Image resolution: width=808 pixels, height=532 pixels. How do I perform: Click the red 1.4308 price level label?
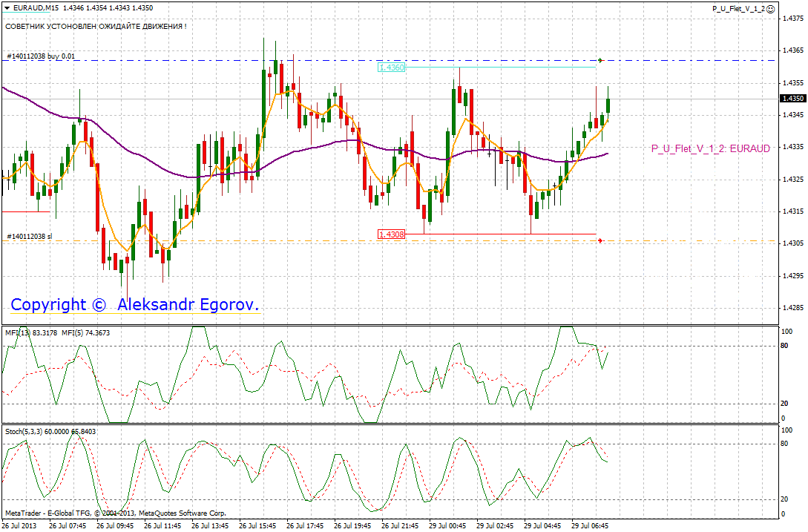click(x=391, y=234)
